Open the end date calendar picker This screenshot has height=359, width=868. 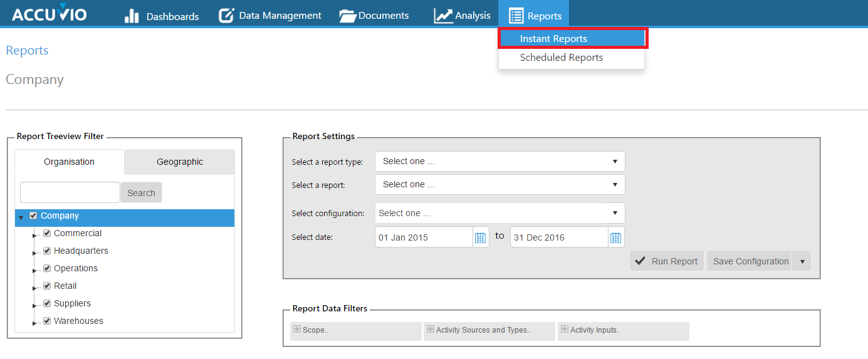point(615,237)
